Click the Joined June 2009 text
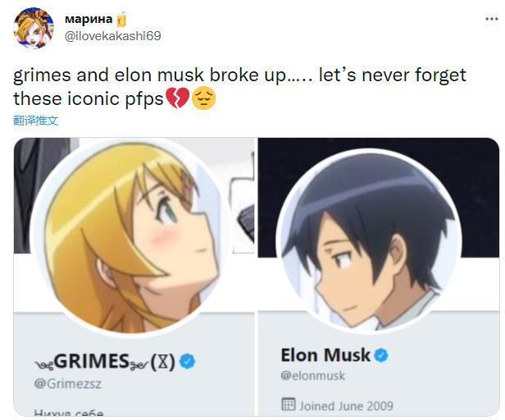The height and width of the screenshot is (420, 505). coord(346,405)
